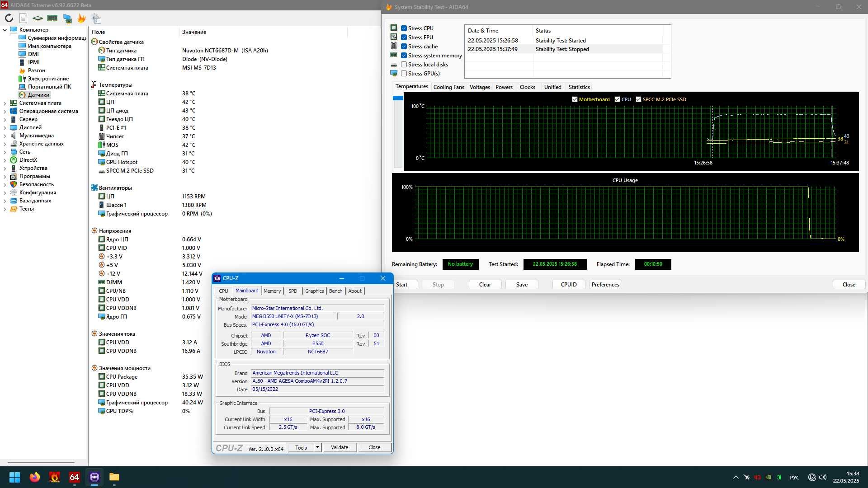Viewport: 868px width, 488px height.
Task: Expand the Хранение данных tree node
Action: 5,144
